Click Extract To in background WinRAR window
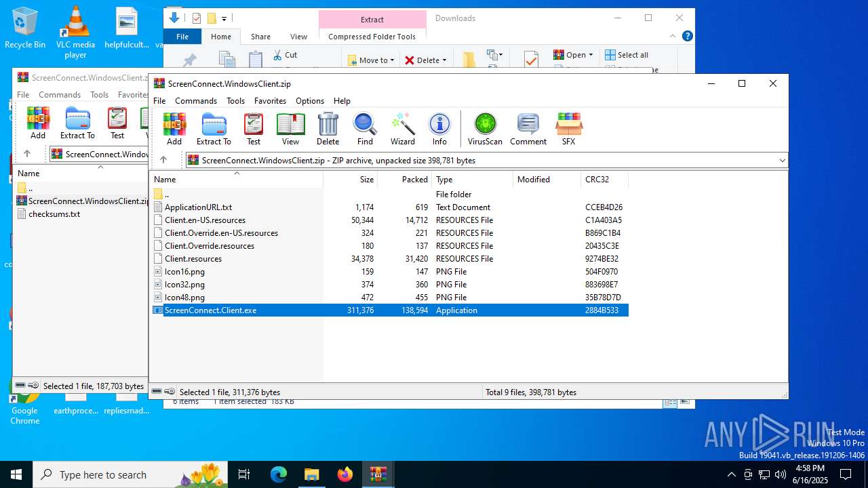Image resolution: width=868 pixels, height=488 pixels. 77,123
